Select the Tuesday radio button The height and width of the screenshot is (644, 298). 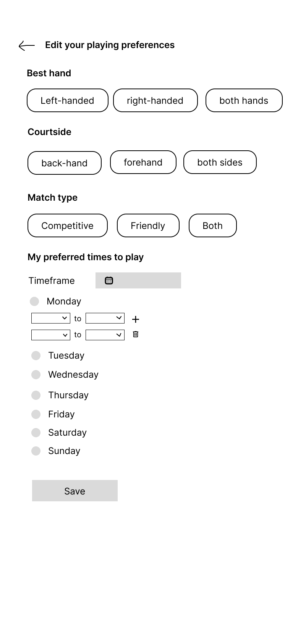(x=36, y=356)
